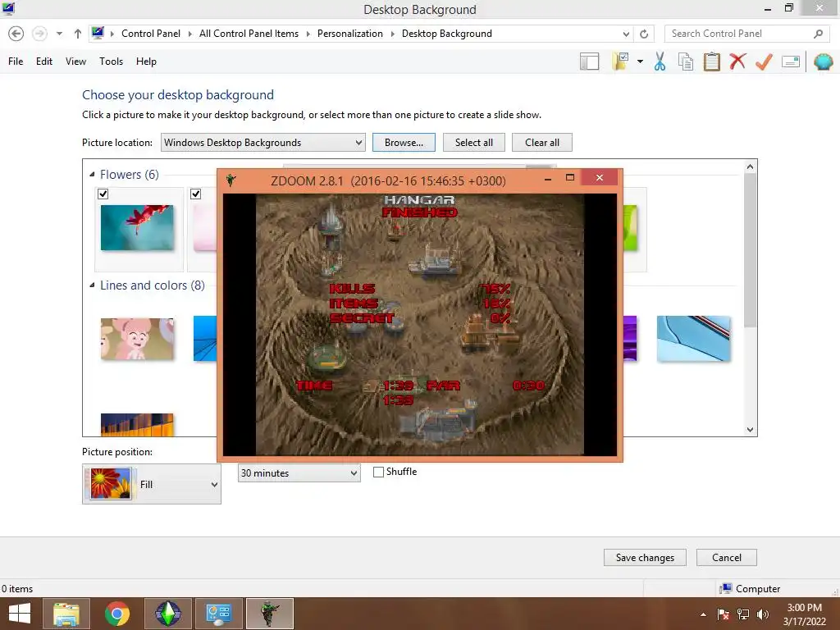Launch Google Chrome from the taskbar

(117, 614)
